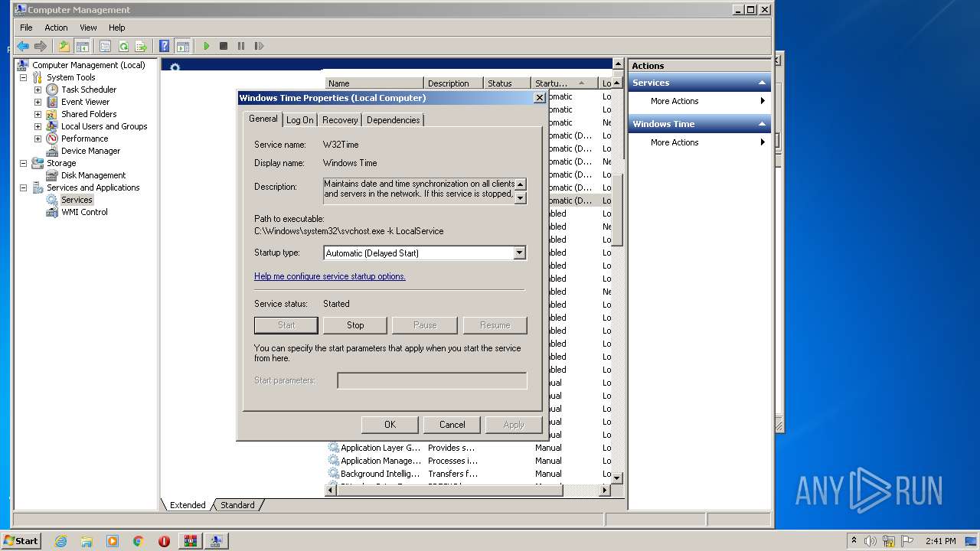Select Performance in the console tree
The image size is (980, 551).
[x=84, y=139]
